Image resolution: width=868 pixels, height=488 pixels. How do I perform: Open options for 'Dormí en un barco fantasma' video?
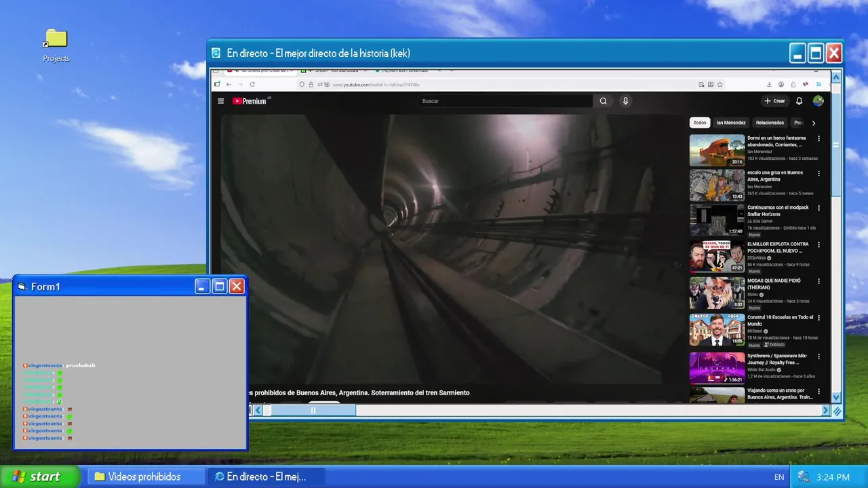818,138
